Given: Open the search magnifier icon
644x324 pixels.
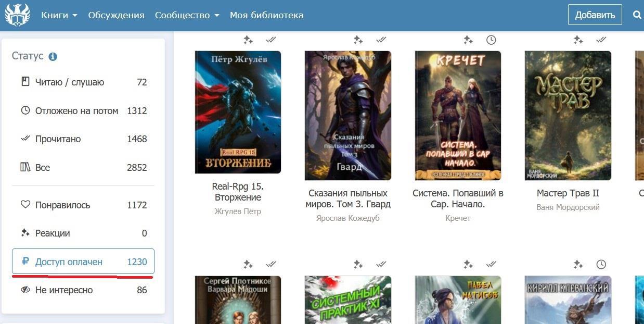Looking at the screenshot, I should pos(637,15).
